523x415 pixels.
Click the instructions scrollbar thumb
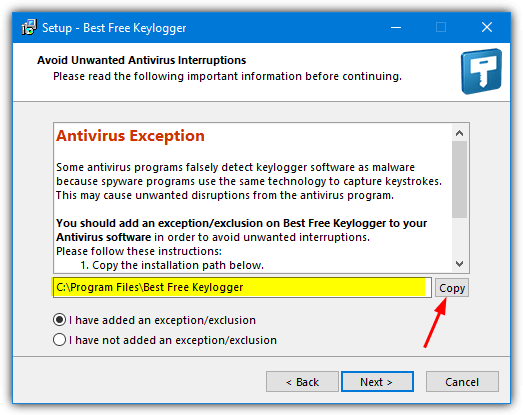pos(459,179)
